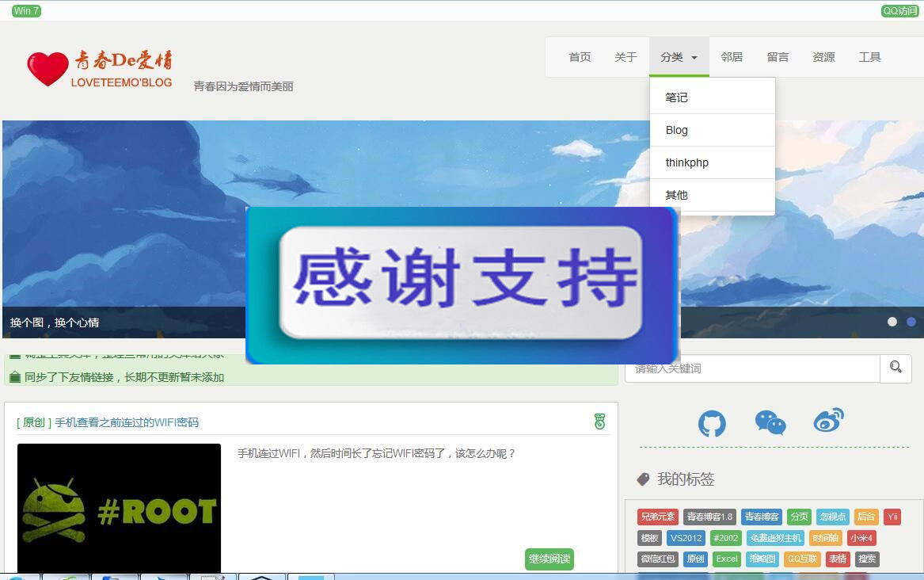Click the green Excel tag
924x580 pixels.
coord(727,559)
